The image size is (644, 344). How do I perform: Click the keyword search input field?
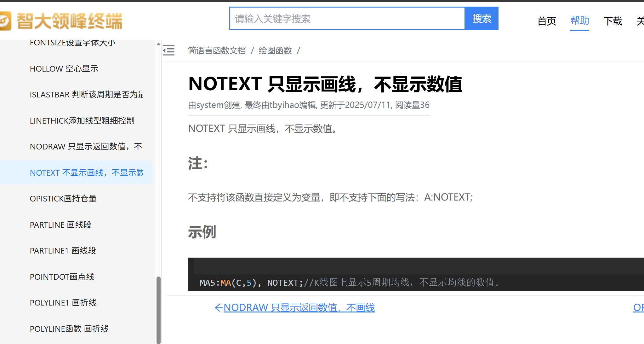pos(347,19)
